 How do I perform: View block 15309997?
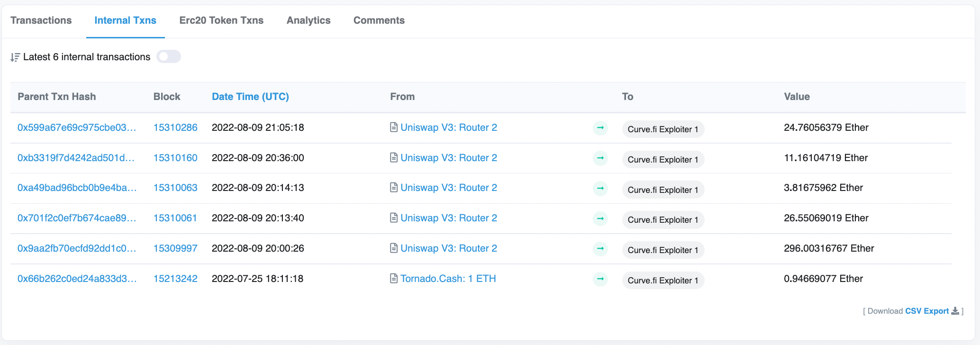coord(175,248)
